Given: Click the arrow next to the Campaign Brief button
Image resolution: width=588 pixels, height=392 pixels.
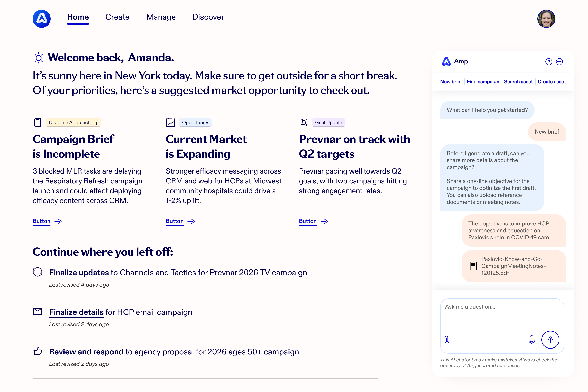Looking at the screenshot, I should pyautogui.click(x=58, y=221).
